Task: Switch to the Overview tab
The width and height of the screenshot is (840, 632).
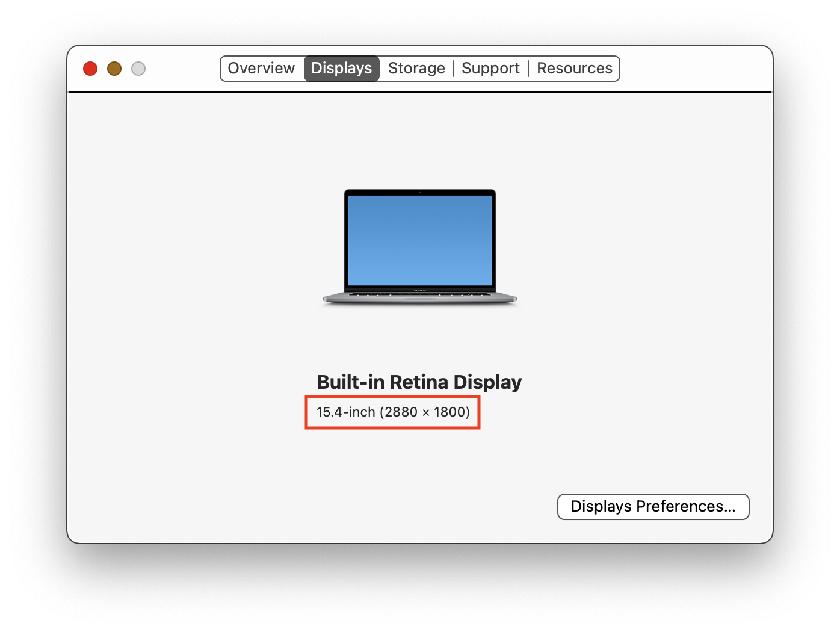Action: coord(261,68)
